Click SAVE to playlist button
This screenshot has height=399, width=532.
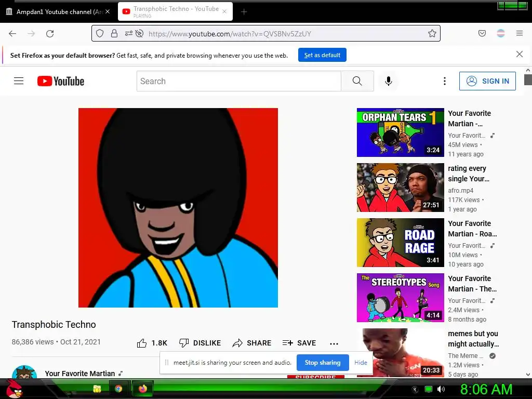[299, 343]
